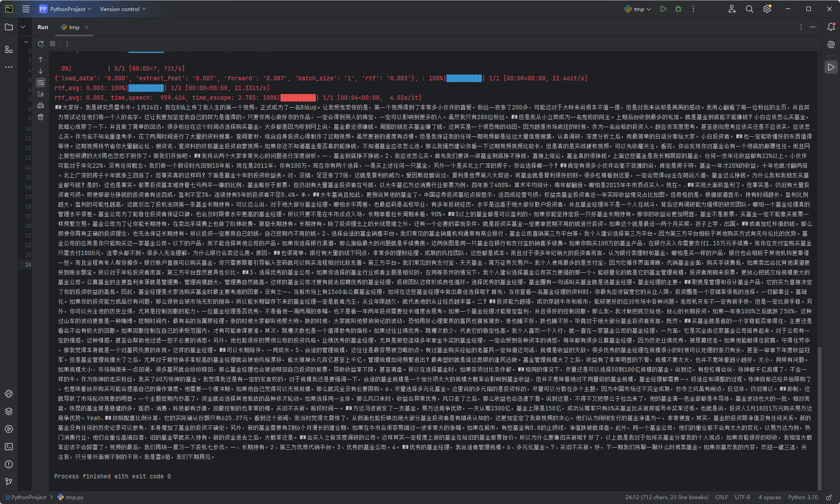Toggle soft-wrap in console
840x504 pixels.
coord(41,83)
